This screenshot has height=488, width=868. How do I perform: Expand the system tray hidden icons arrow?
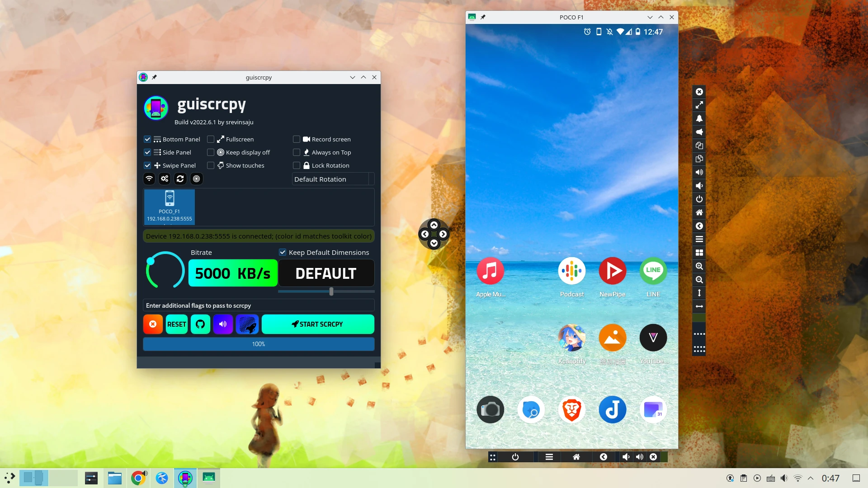coord(811,478)
